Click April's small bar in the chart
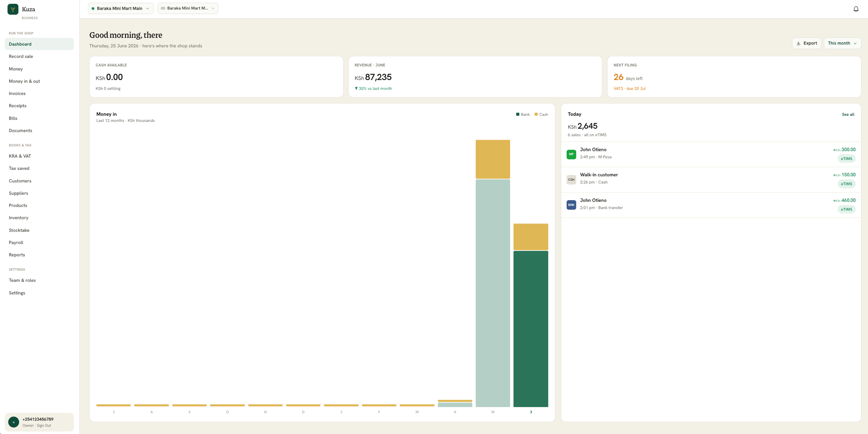 coord(455,404)
